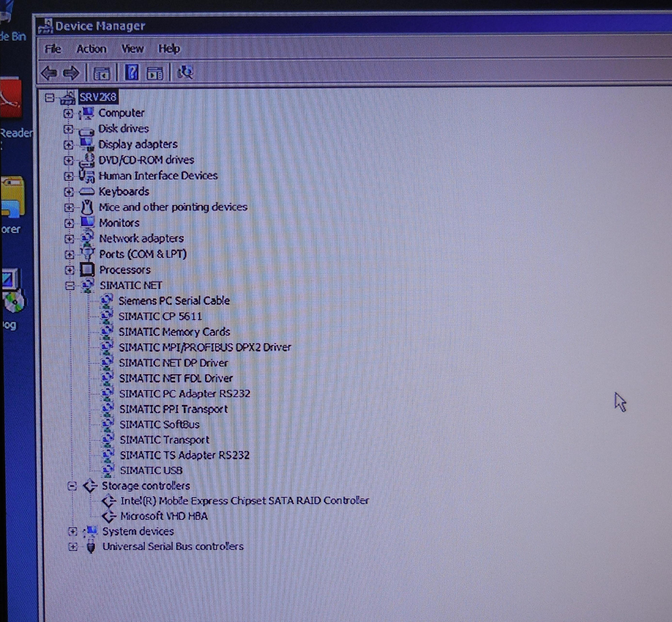Select the DVD/CD-ROM drives label
672x622 pixels.
pos(146,160)
